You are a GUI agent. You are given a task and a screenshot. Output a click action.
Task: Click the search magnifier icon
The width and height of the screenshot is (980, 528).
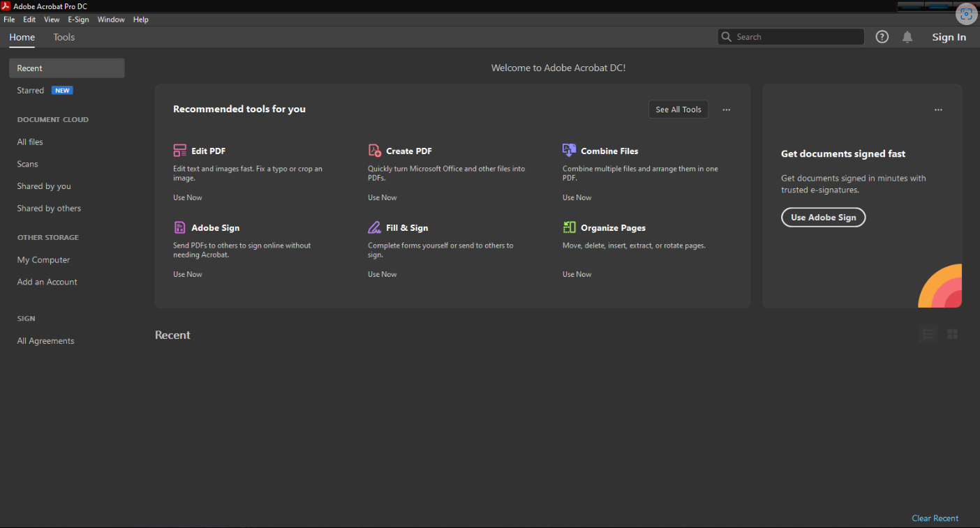[727, 37]
